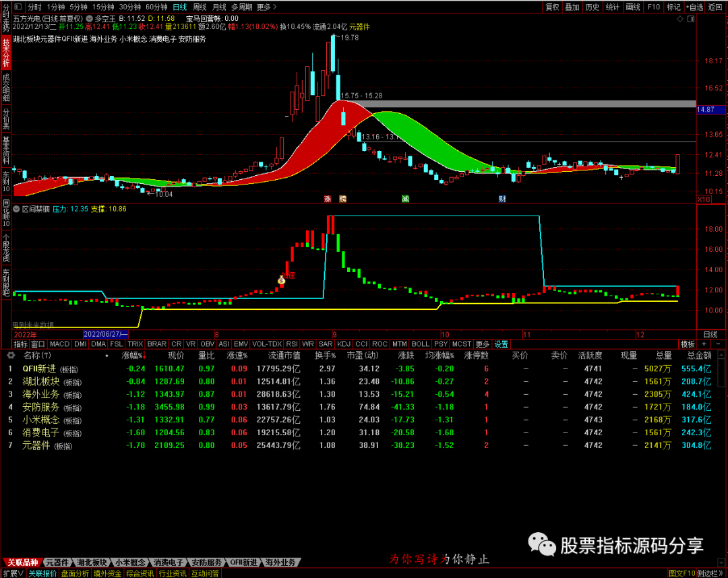Image resolution: width=728 pixels, height=578 pixels.
Task: Click the 统计 statistics button
Action: coord(612,7)
